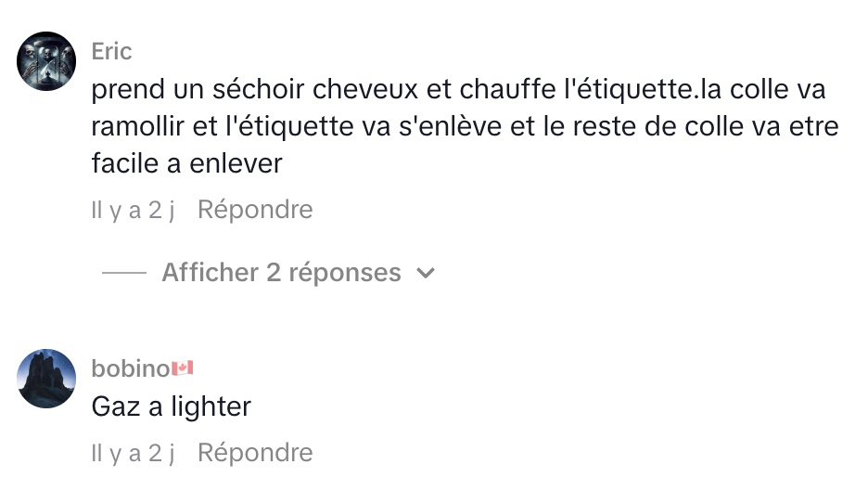Show the 2 hidden replies
This screenshot has width=868, height=490.
[281, 273]
